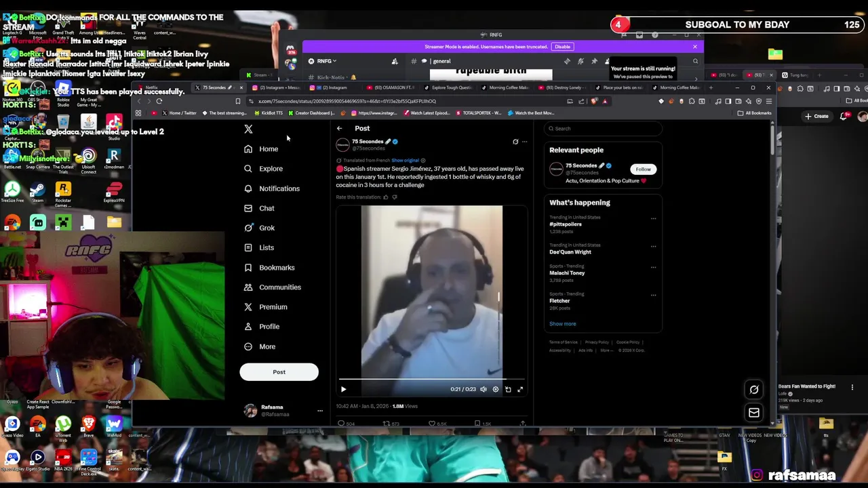Viewport: 868px width, 488px height.
Task: Open Bookmarks in the X sidebar
Action: click(x=269, y=268)
